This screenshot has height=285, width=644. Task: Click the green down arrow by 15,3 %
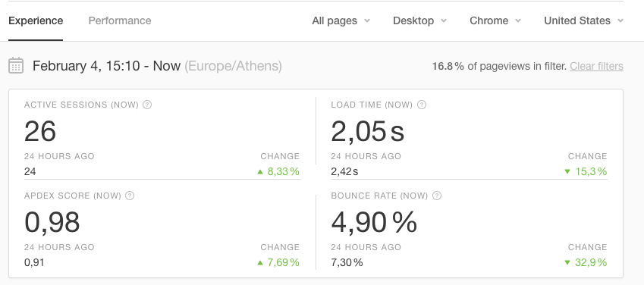coord(567,171)
